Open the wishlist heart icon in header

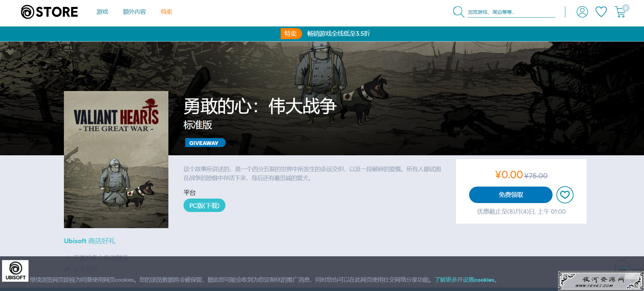(x=601, y=12)
